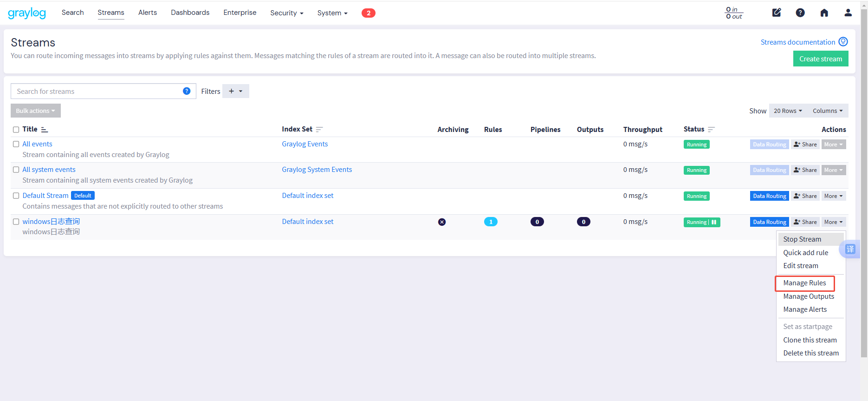Check the Default Stream checkbox
This screenshot has height=401, width=868.
[16, 196]
